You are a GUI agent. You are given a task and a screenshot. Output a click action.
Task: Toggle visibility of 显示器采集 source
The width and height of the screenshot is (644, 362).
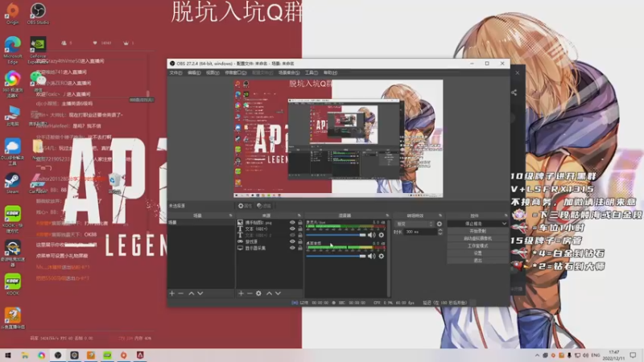tap(292, 248)
